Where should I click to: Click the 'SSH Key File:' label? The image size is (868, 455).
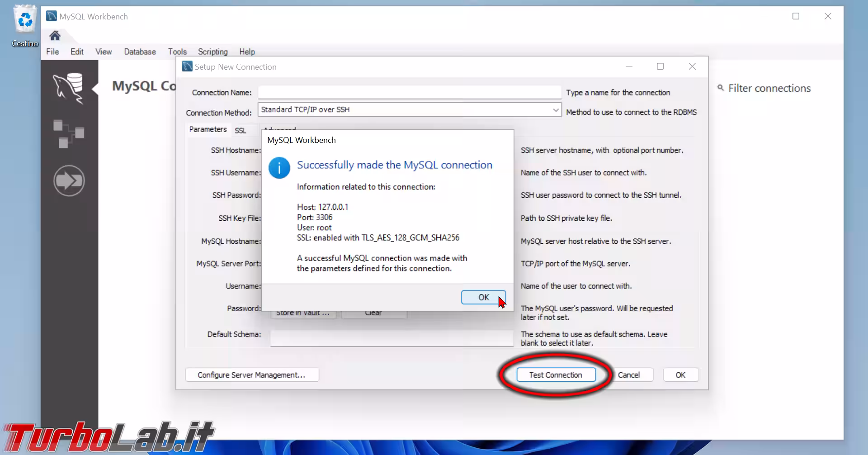coord(240,218)
